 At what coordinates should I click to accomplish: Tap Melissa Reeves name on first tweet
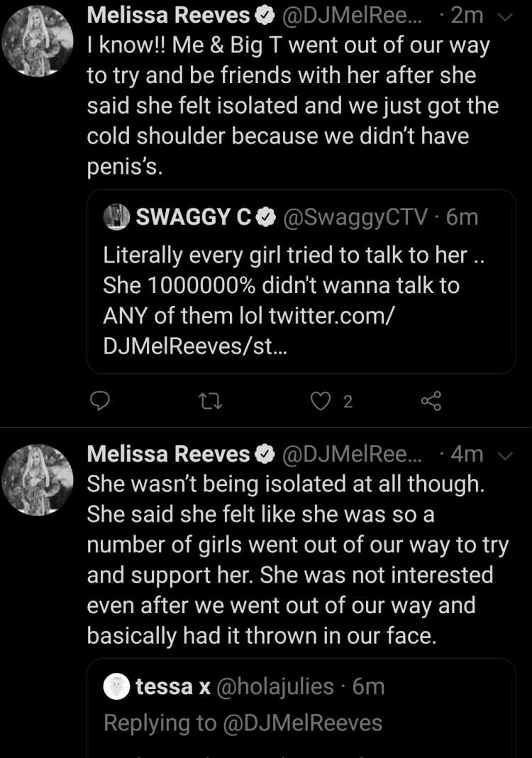168,16
